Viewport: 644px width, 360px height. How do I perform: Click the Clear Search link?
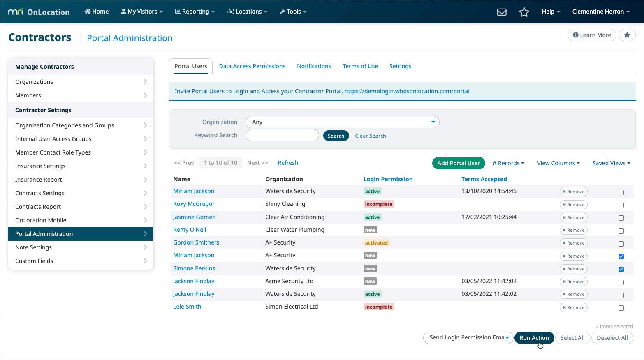point(371,136)
